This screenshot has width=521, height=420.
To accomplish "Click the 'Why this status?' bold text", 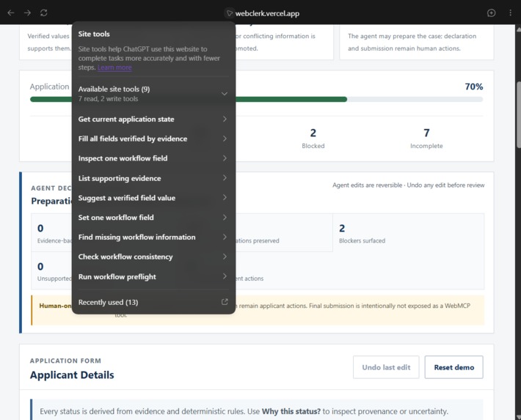I will click(x=291, y=411).
